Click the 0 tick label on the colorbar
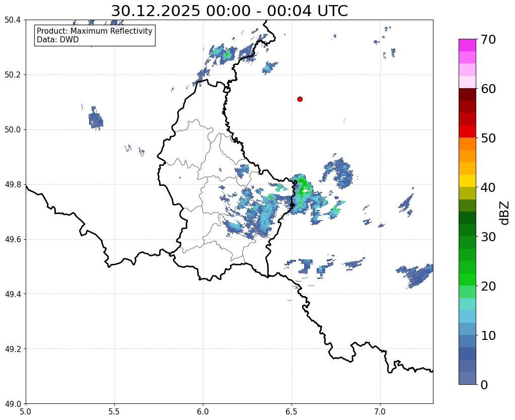This screenshot has width=515, height=420. [484, 385]
